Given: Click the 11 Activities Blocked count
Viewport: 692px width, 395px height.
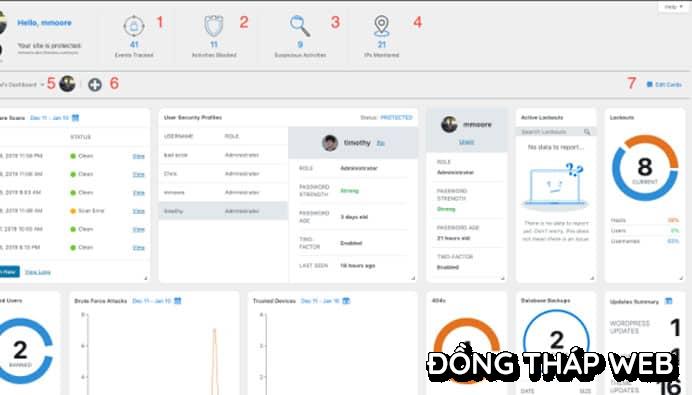Looking at the screenshot, I should [x=214, y=45].
